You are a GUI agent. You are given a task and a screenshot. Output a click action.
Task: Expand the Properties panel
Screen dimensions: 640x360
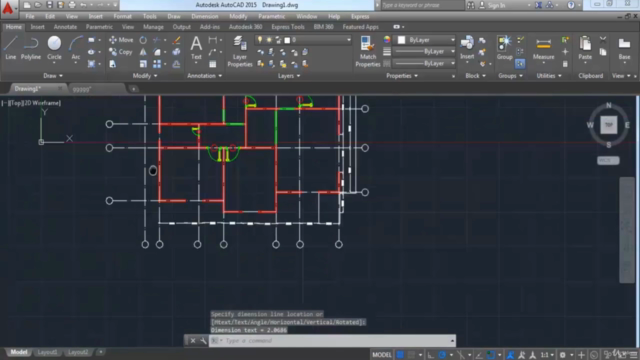(x=402, y=76)
